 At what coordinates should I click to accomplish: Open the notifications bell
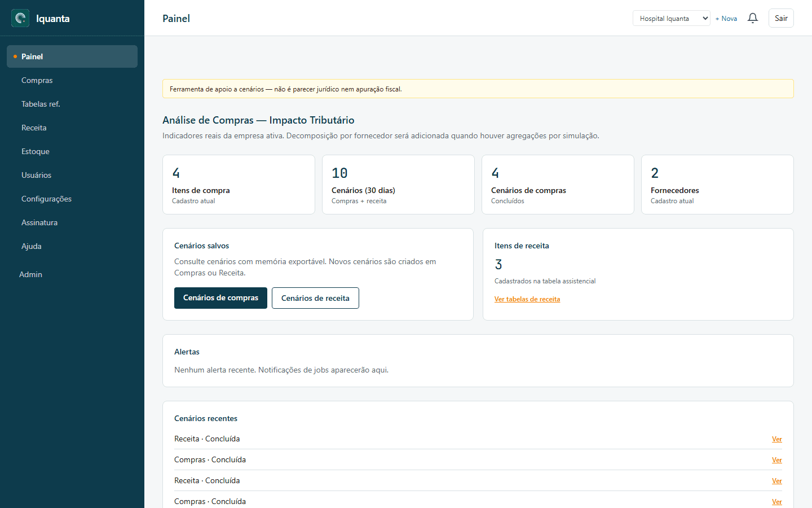coord(753,18)
